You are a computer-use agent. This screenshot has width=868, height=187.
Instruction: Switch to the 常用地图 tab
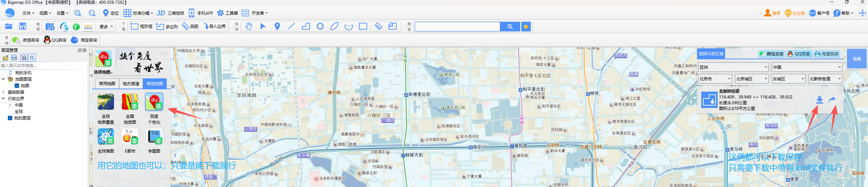(x=107, y=83)
